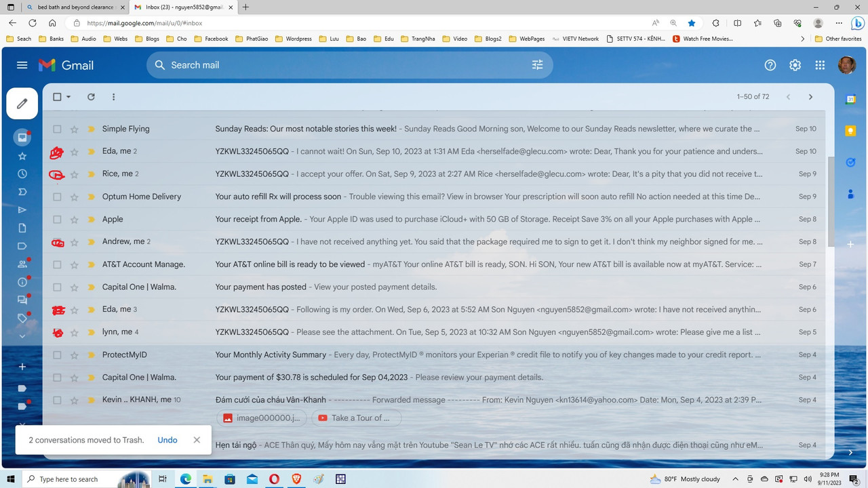Open Gmail settings gear

[x=795, y=65]
